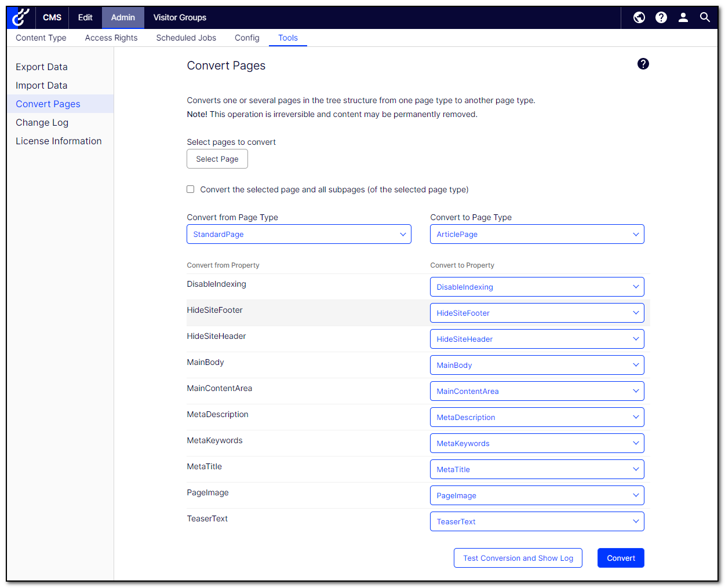Open global help from the top bar

click(x=661, y=17)
